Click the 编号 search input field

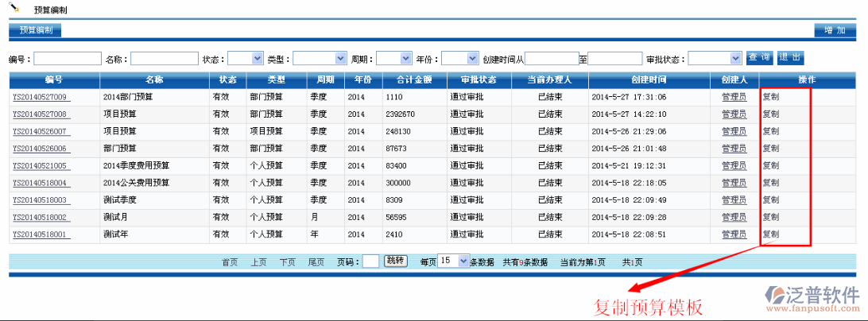[68, 58]
